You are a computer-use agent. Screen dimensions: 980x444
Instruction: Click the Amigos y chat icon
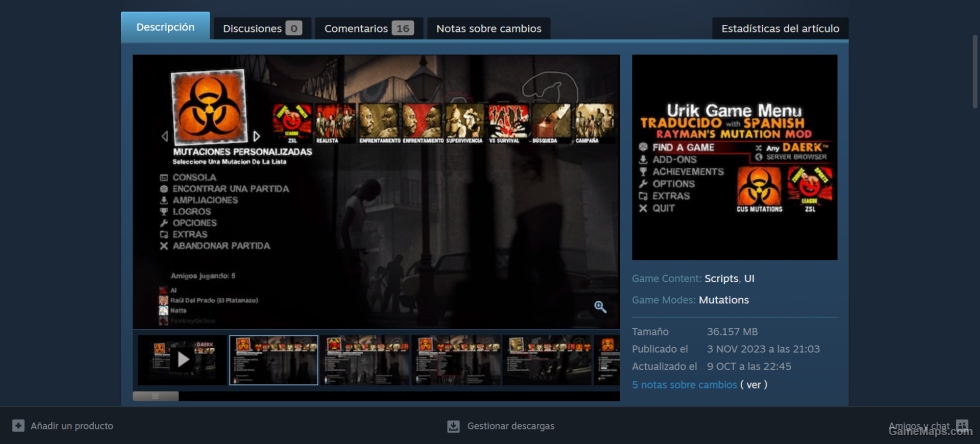(x=962, y=426)
